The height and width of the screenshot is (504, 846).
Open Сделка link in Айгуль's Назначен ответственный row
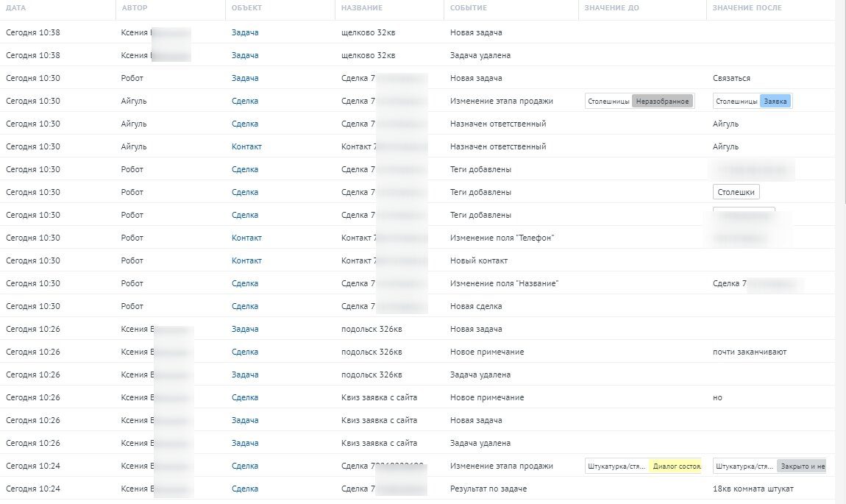245,124
